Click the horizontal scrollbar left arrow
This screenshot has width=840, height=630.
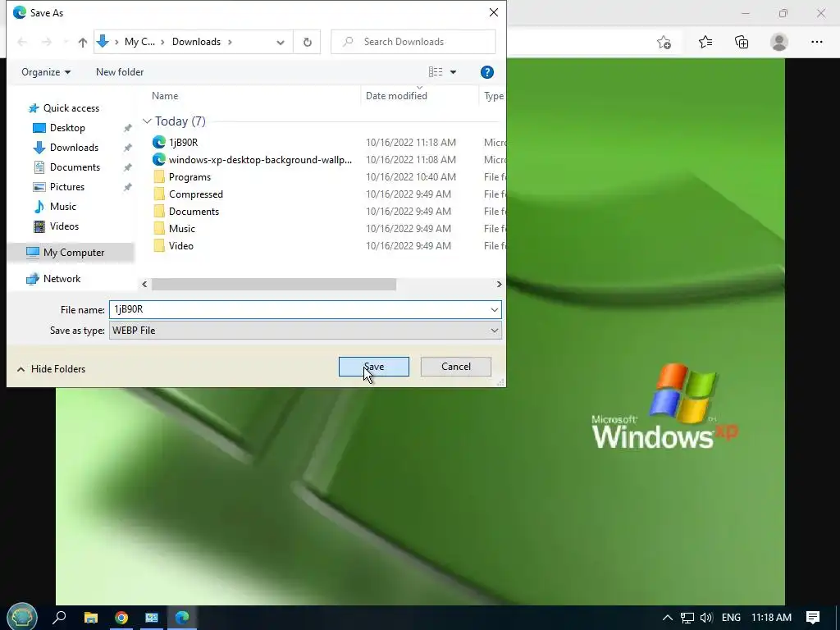(144, 284)
